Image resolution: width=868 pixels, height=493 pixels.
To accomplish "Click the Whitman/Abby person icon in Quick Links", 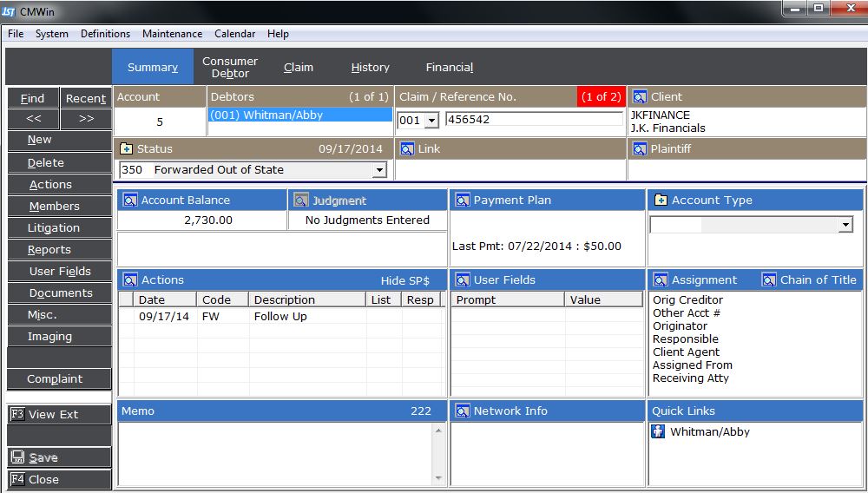I will coord(659,431).
